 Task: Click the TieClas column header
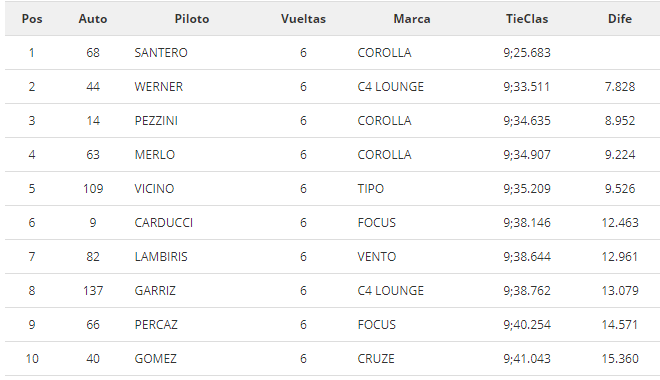click(x=527, y=19)
